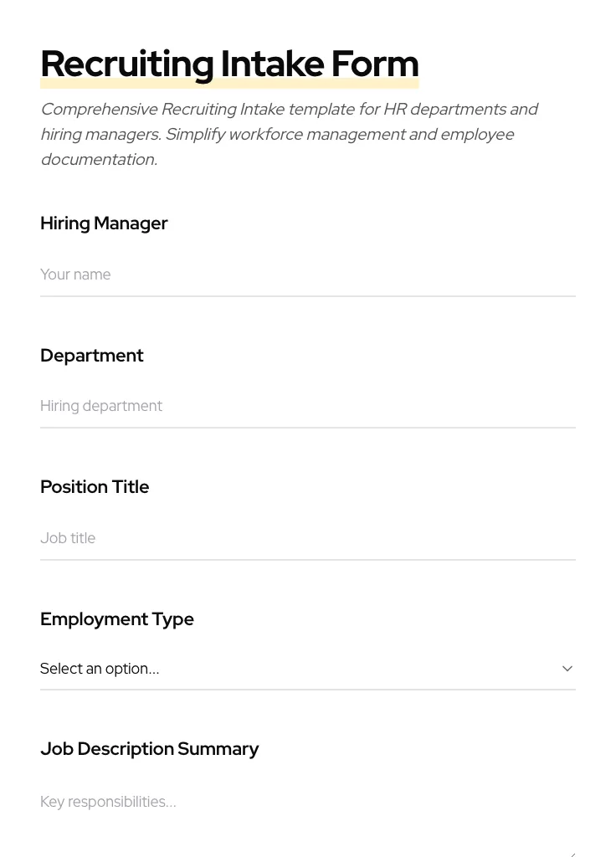Click the 'Job title' placeholder text

tap(68, 538)
